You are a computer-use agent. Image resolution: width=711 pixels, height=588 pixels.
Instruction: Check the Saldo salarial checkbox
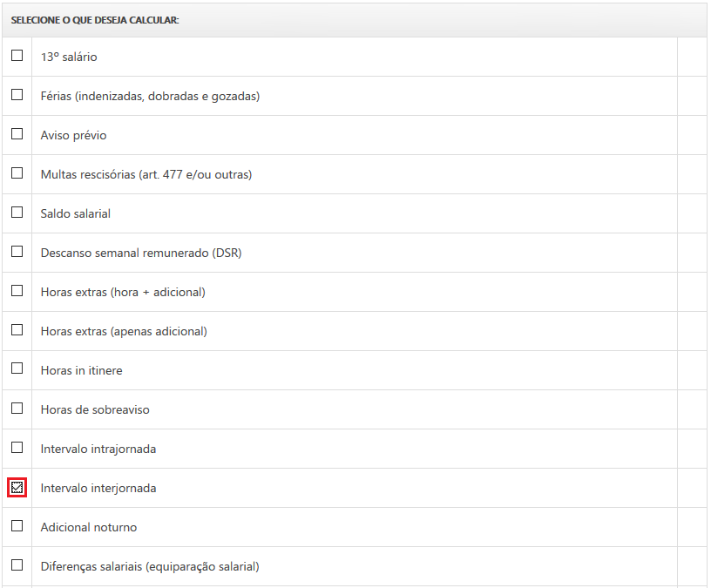17,213
